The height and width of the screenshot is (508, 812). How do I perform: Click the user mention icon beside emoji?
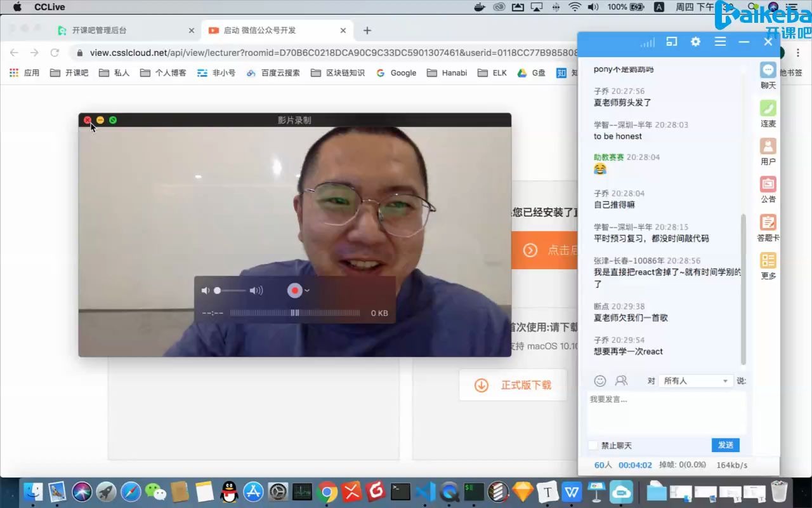[x=621, y=380]
